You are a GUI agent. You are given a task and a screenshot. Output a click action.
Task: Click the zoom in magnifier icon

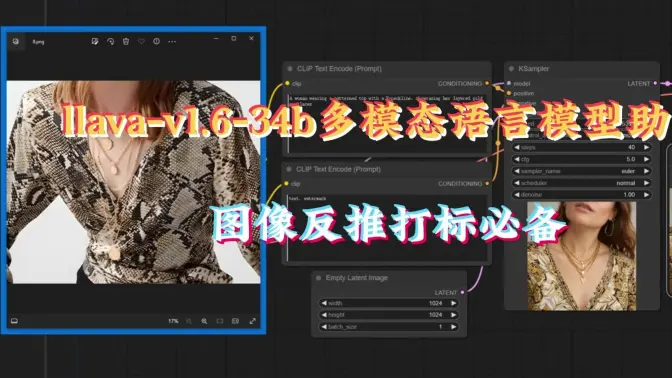coord(204,321)
